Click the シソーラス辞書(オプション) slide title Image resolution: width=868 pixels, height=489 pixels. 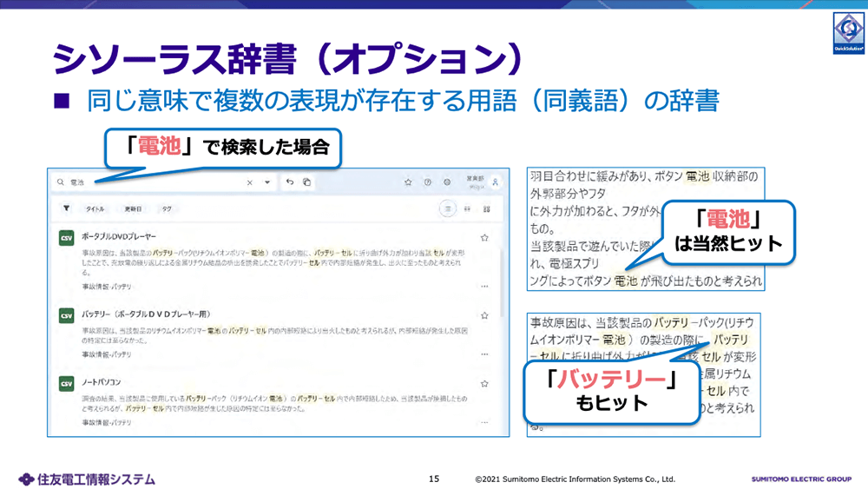[288, 58]
